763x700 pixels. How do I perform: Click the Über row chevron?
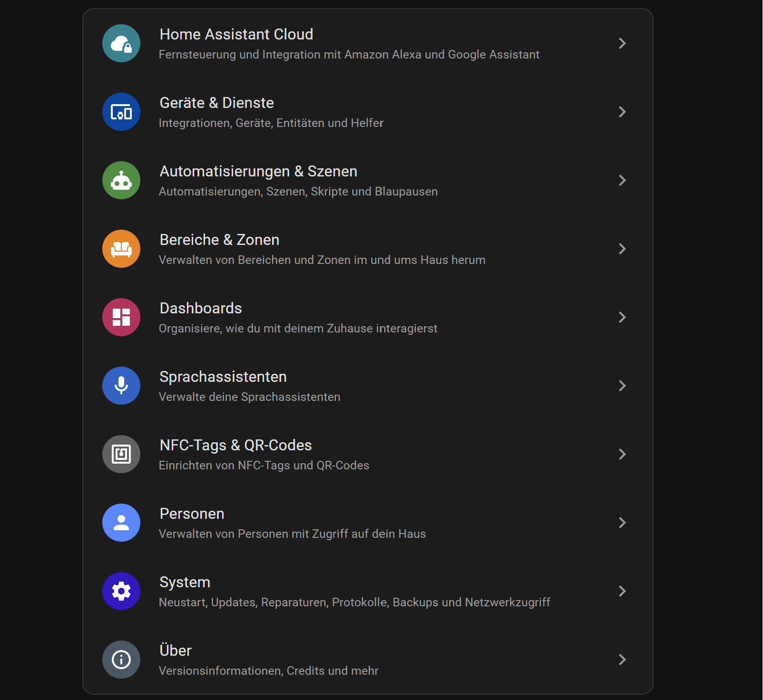622,660
